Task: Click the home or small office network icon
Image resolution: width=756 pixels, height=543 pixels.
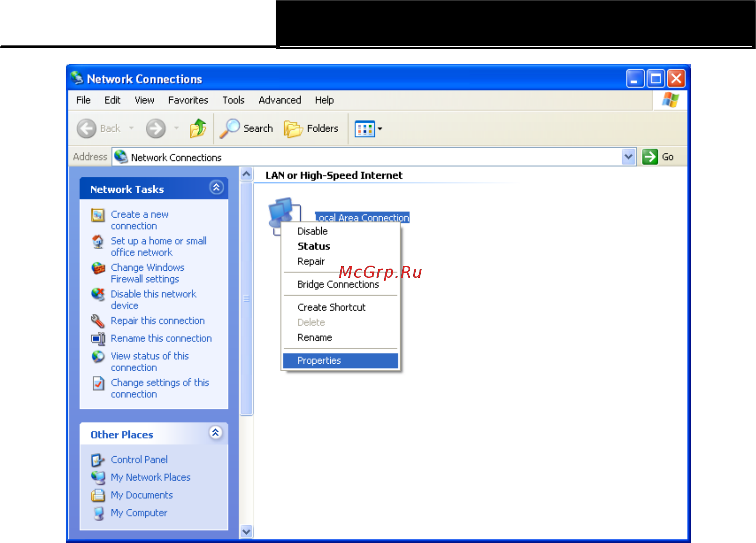Action: click(x=98, y=242)
